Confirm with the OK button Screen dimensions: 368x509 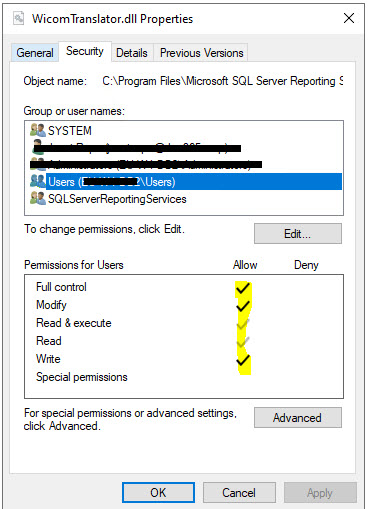coord(158,492)
